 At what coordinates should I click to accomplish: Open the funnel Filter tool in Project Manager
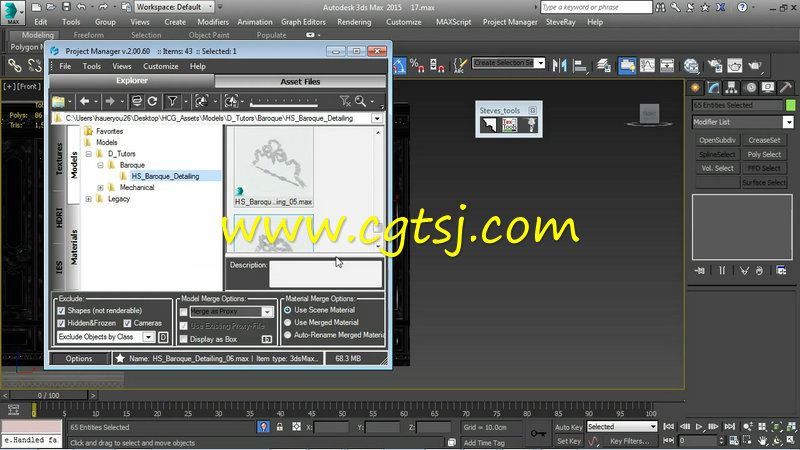[172, 102]
